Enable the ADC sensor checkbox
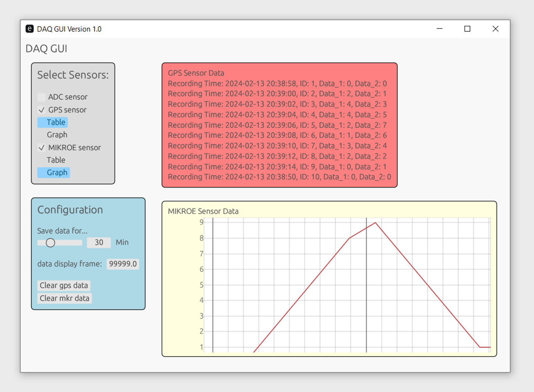This screenshot has height=392, width=534. (x=41, y=97)
